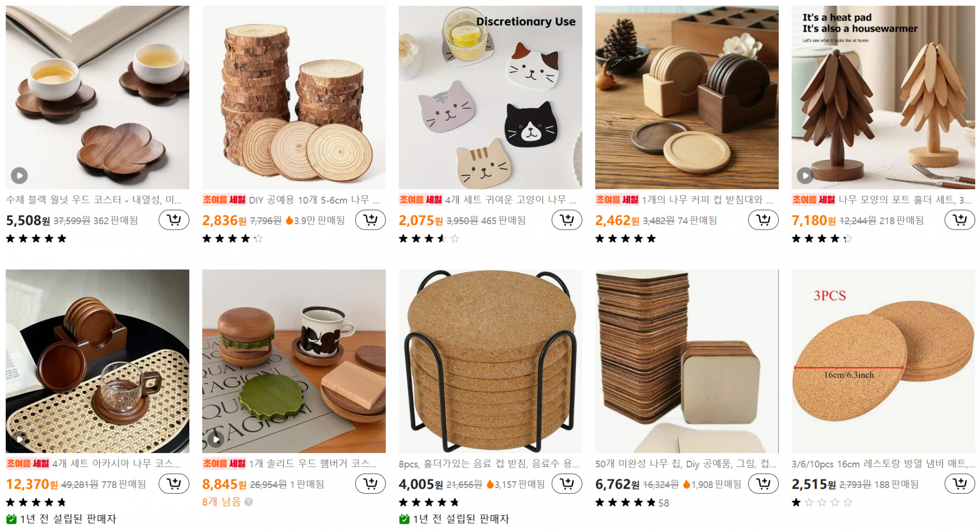Open the stacked wood slices image
The height and width of the screenshot is (530, 980).
click(294, 97)
